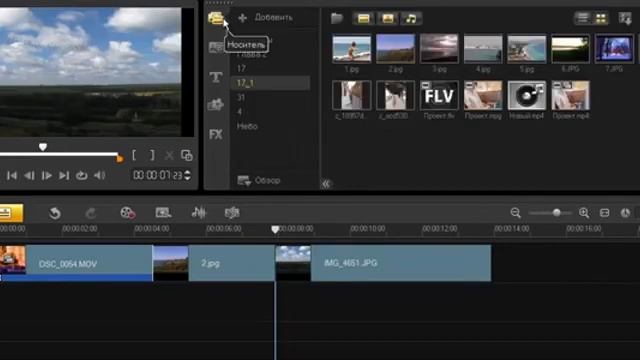This screenshot has height=360, width=640.
Task: Click the Обзор browse button
Action: (x=259, y=180)
